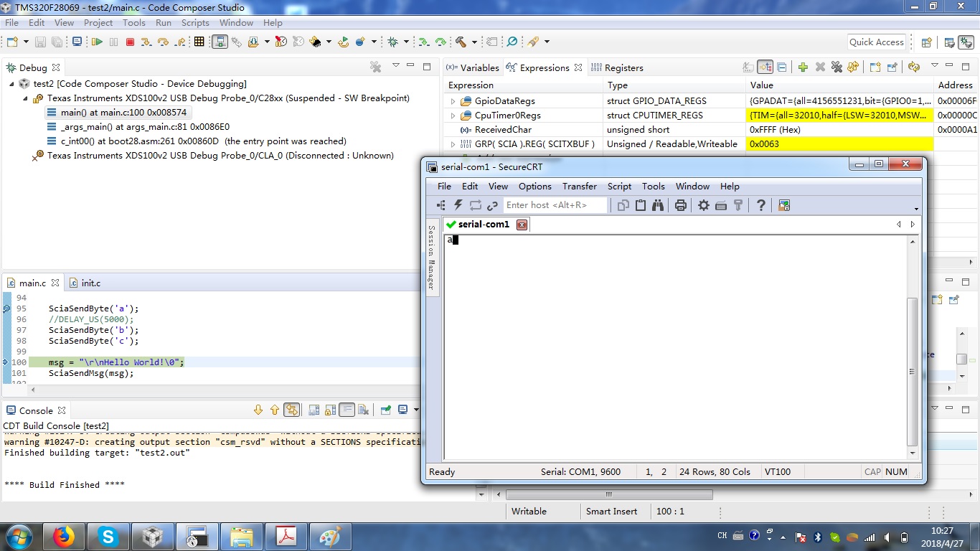Viewport: 980px width, 551px height.
Task: Click the SecureCRT Connect session manager icon
Action: [x=440, y=205]
